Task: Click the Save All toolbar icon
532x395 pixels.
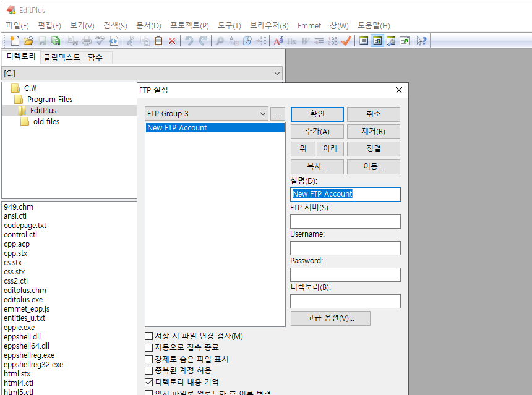Action: (x=56, y=41)
